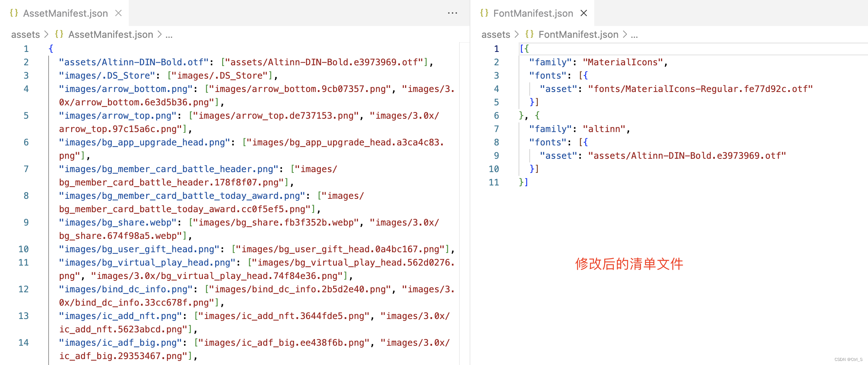Click the JSON icon on FontManifest.json tab
The width and height of the screenshot is (868, 365).
coord(484,13)
